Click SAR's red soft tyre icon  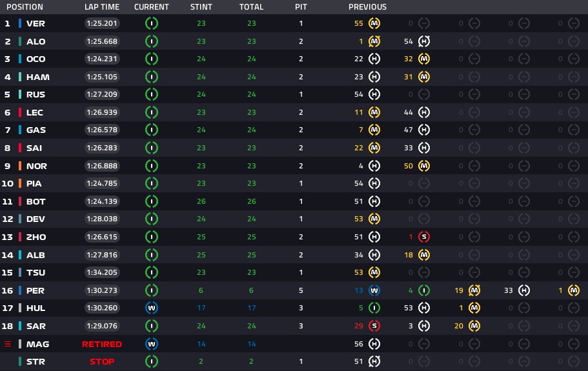374,326
